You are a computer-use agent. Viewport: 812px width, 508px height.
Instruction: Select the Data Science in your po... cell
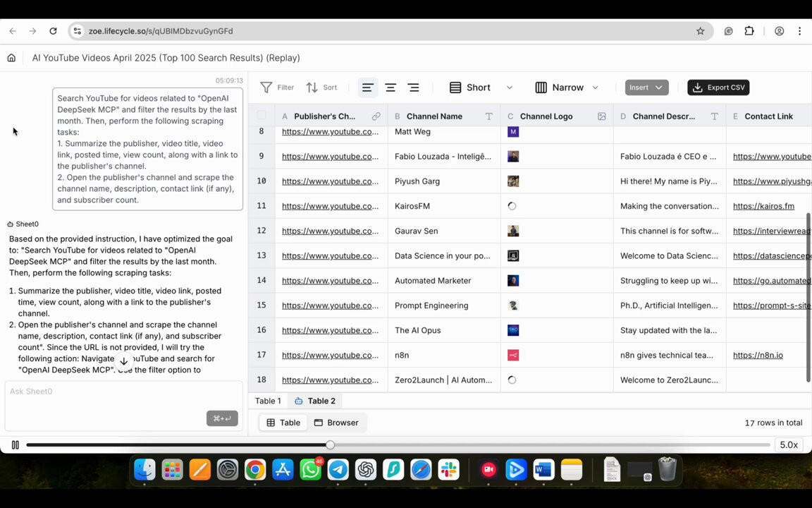[x=444, y=256]
